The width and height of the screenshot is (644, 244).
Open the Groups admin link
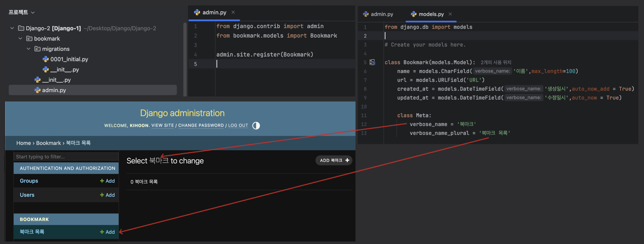click(29, 181)
